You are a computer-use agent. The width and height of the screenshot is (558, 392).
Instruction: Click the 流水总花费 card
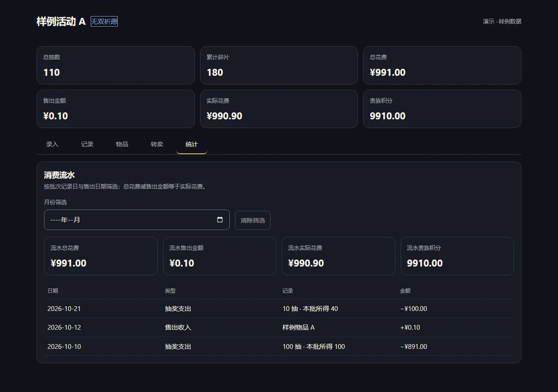tap(101, 256)
